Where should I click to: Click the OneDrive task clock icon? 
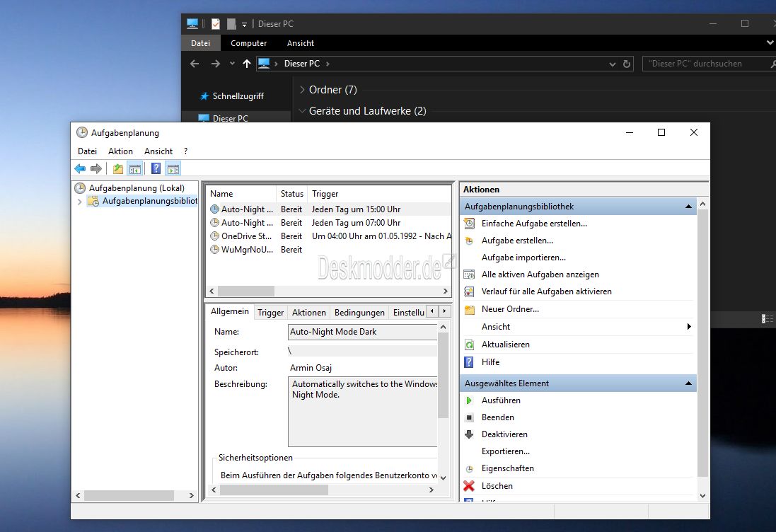pos(215,236)
